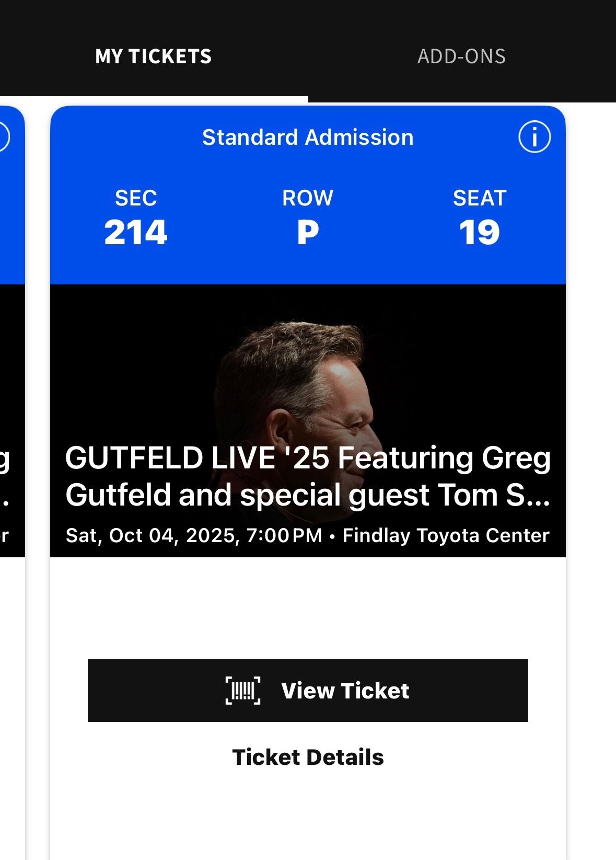The width and height of the screenshot is (616, 860).
Task: Select the MY TICKETS tab
Action: click(x=154, y=56)
